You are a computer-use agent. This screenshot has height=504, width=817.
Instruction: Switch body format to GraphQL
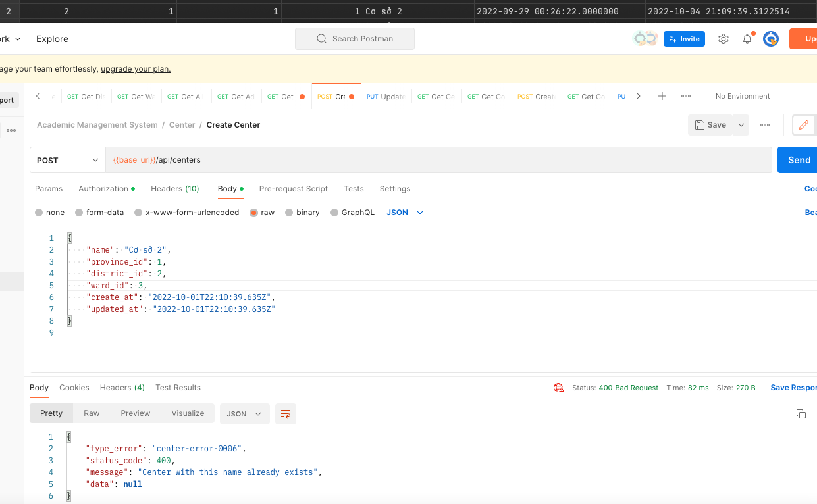tap(352, 212)
